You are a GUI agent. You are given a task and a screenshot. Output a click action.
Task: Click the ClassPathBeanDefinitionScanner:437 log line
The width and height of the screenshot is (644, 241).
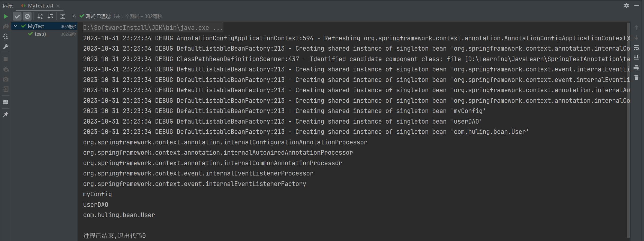coord(356,59)
